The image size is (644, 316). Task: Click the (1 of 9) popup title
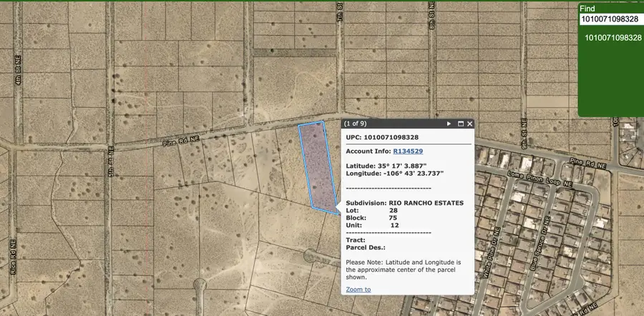coord(355,124)
